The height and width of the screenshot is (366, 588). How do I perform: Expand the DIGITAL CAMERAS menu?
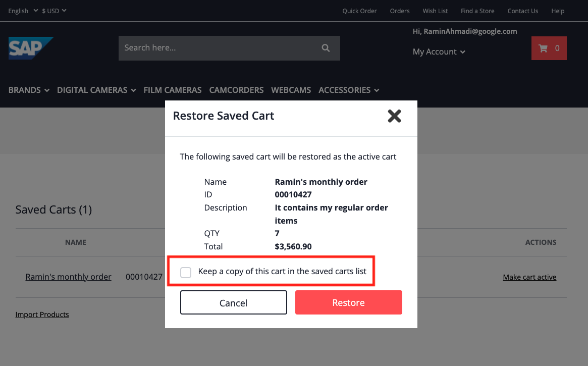click(96, 90)
